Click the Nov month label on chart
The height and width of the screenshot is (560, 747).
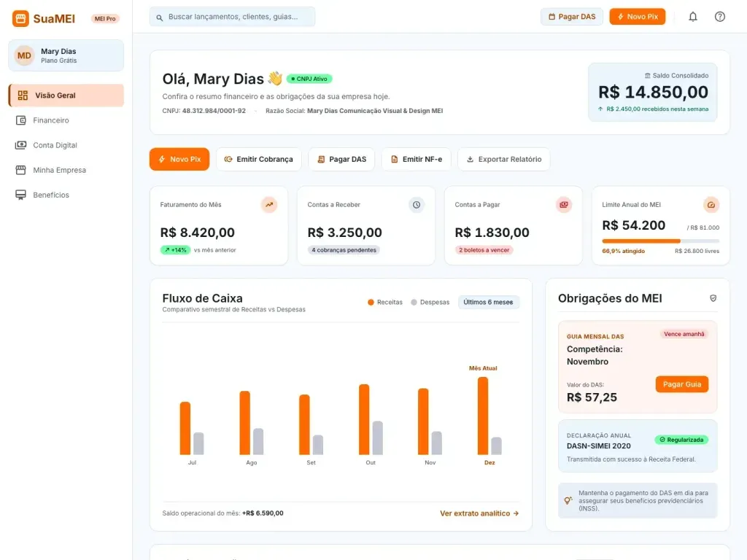click(430, 463)
